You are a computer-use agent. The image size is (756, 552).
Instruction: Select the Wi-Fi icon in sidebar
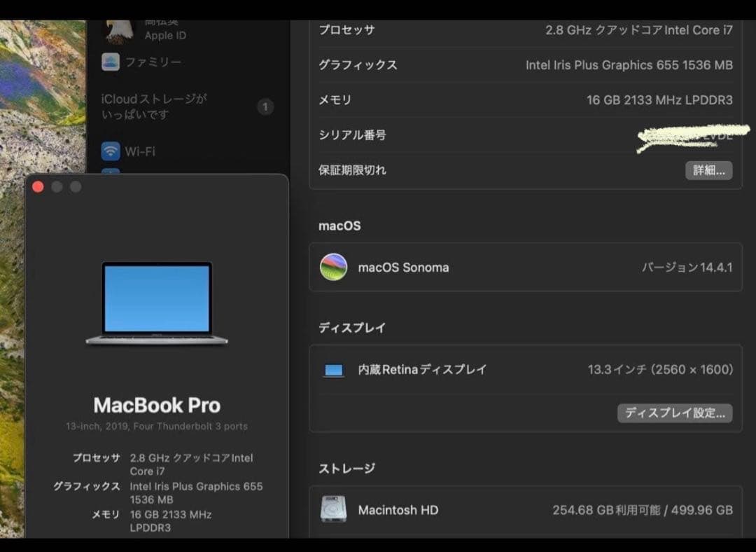[111, 151]
